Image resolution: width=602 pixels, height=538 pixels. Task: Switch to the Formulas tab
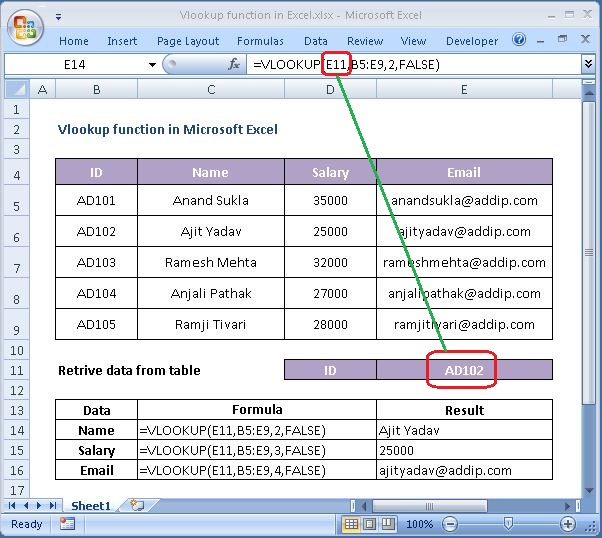[x=260, y=41]
